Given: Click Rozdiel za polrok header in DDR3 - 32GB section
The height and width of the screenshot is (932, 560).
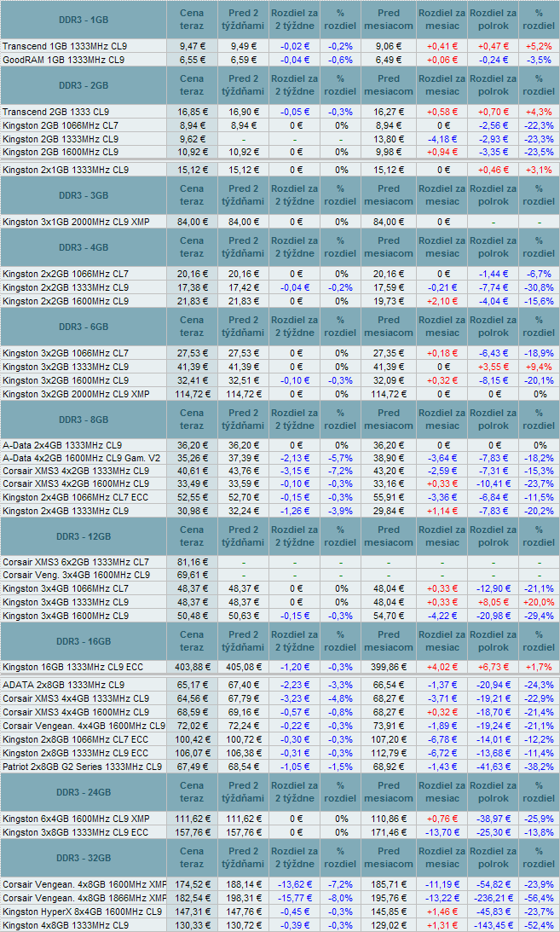Looking at the screenshot, I should (493, 858).
